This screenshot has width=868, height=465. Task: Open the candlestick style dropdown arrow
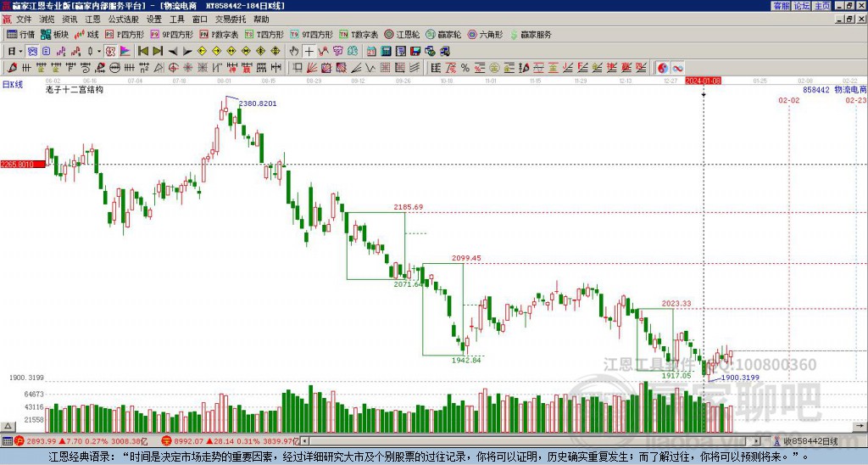coord(99,51)
